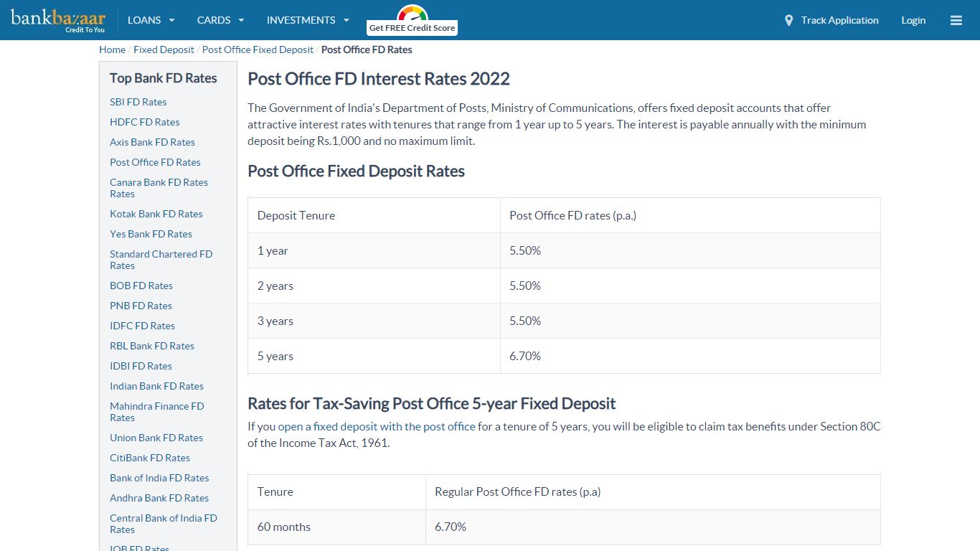
Task: Open BOB FD Rates link
Action: 141,286
